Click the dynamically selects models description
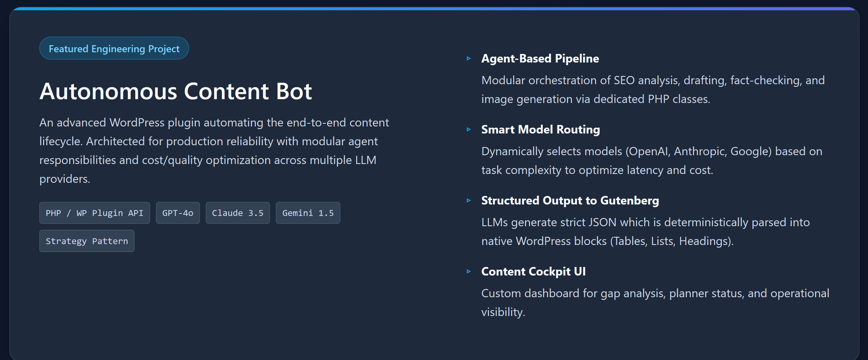The image size is (868, 360). 651,160
